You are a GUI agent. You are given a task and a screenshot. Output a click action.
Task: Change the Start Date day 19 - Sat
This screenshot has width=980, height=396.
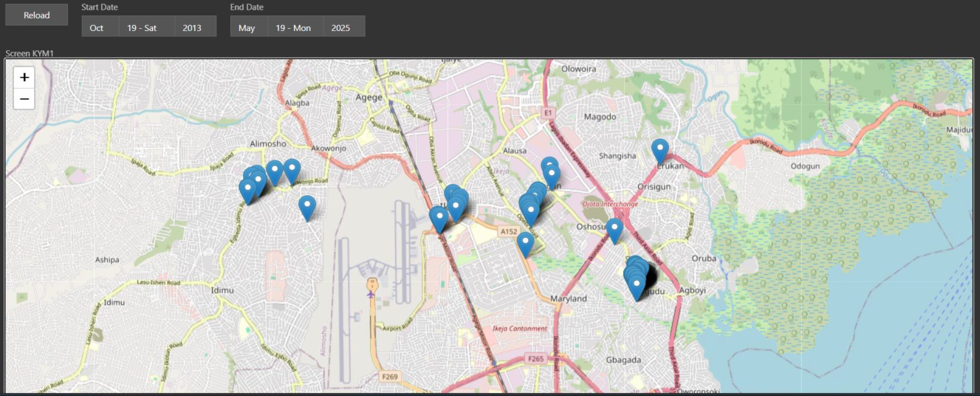[x=146, y=27]
